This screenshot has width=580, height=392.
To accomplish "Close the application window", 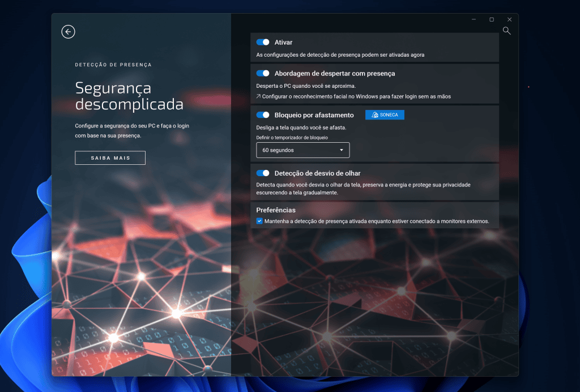I will [509, 19].
